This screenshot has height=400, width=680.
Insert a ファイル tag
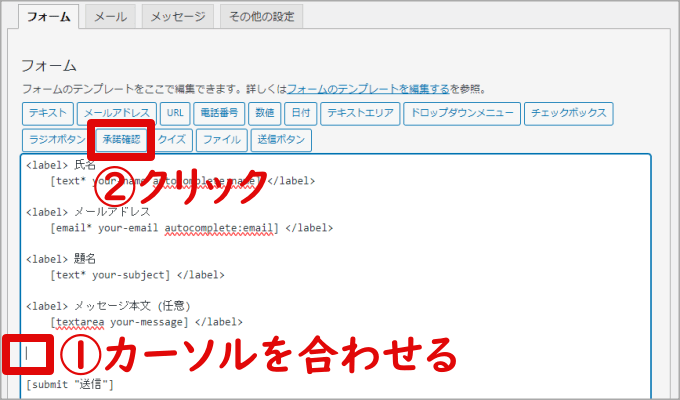[x=222, y=140]
